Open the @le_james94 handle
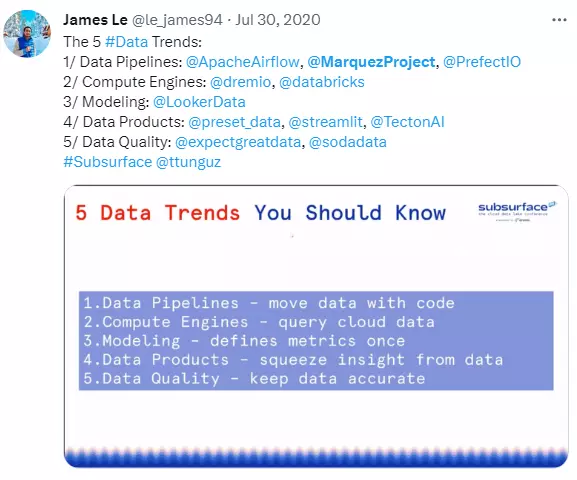Viewport: 577px width, 480px height. pos(177,20)
